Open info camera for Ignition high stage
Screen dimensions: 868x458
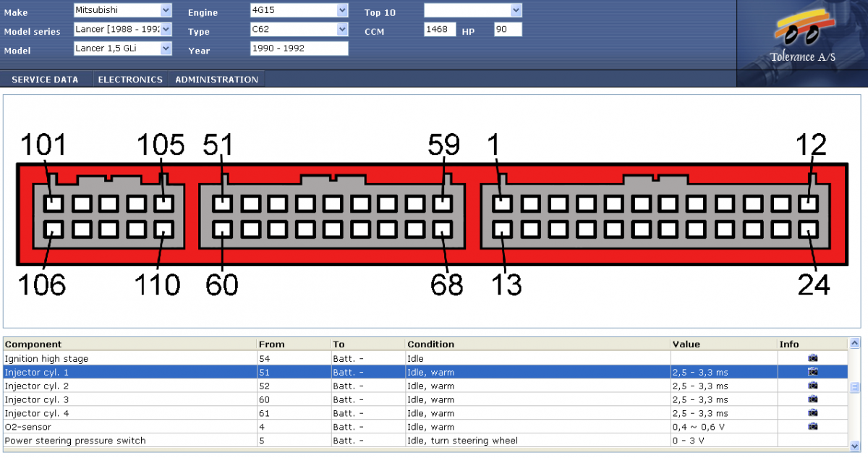(x=813, y=358)
